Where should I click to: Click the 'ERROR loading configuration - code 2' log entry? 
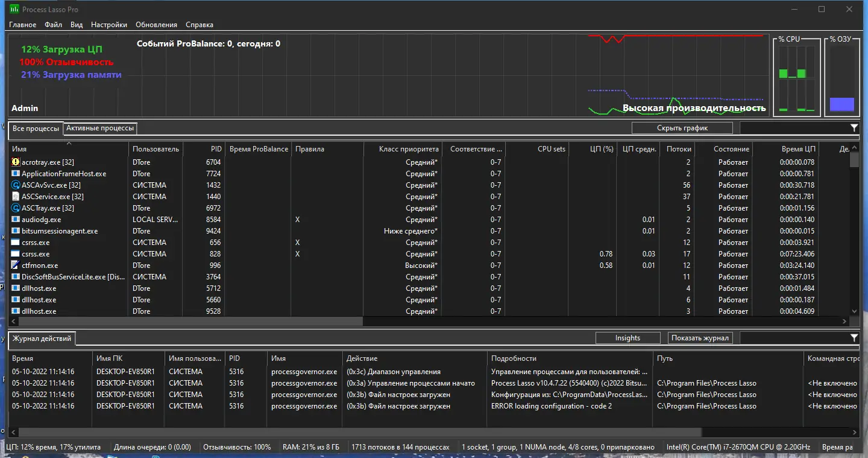pyautogui.click(x=552, y=406)
